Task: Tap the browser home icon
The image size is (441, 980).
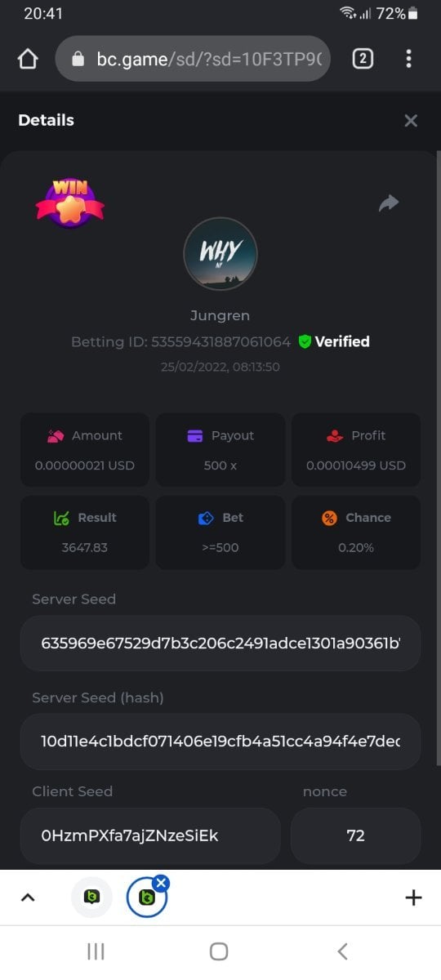Action: point(28,60)
